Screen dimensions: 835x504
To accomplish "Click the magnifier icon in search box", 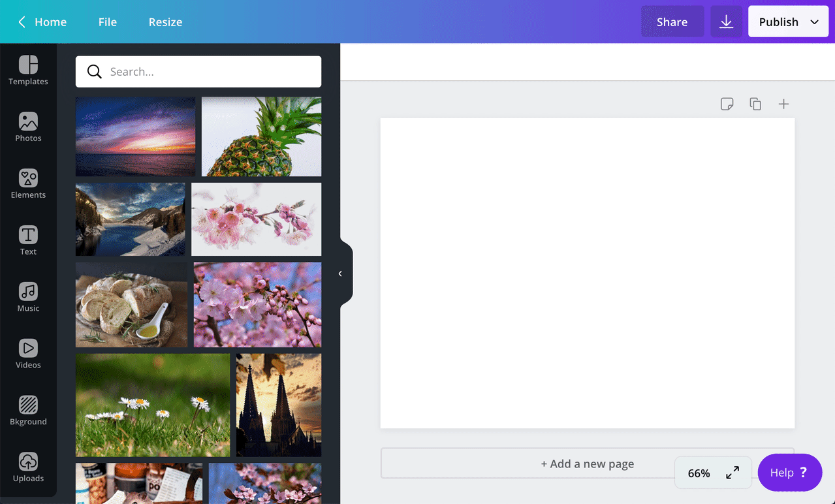I will [95, 72].
